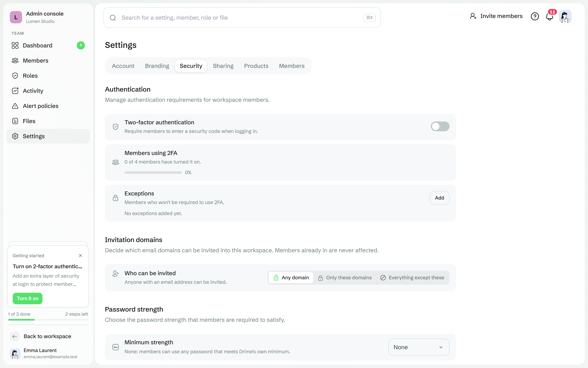Open notifications bell with 11 badge
Viewport: 588px width, 368px height.
[550, 16]
